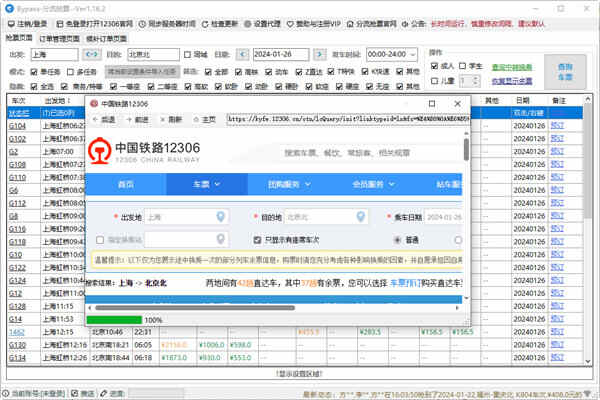Switch to the 候补订单页面 tab
Viewport: 600px width, 400px height.
(x=115, y=37)
